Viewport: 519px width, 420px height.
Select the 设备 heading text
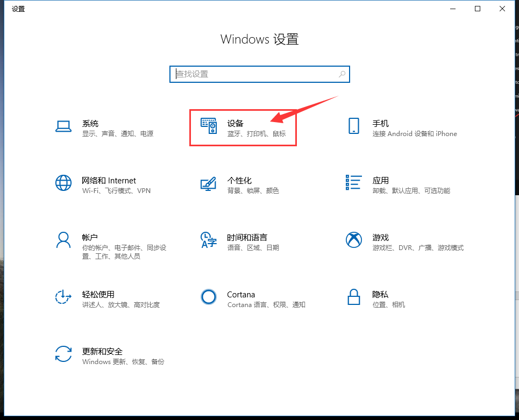[236, 124]
